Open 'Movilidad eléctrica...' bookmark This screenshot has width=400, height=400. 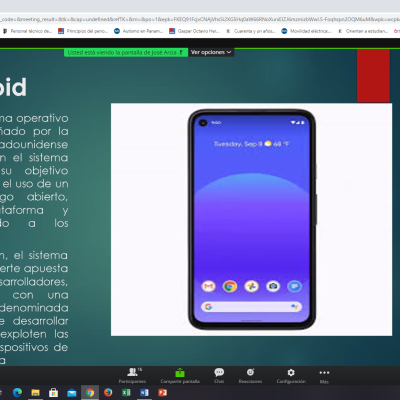[x=306, y=31]
